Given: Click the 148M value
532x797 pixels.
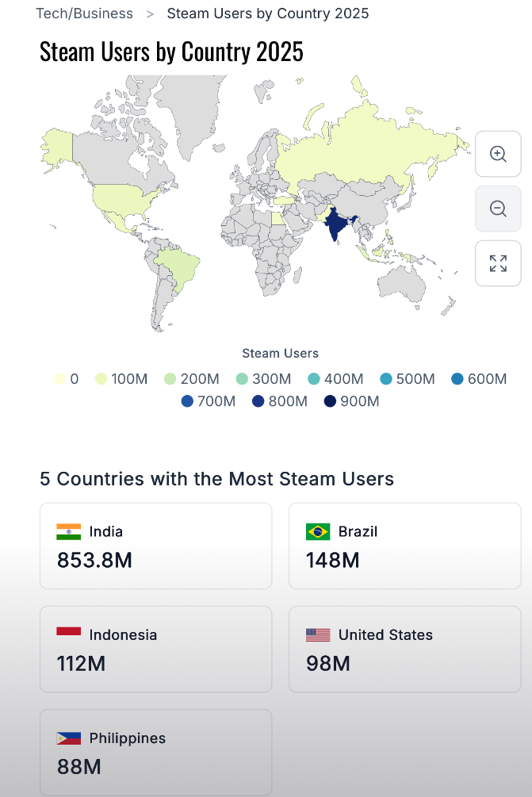Looking at the screenshot, I should click(333, 560).
